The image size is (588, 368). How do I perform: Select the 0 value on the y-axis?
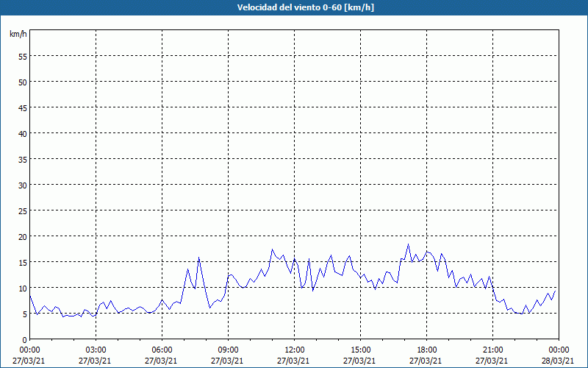tap(25, 340)
